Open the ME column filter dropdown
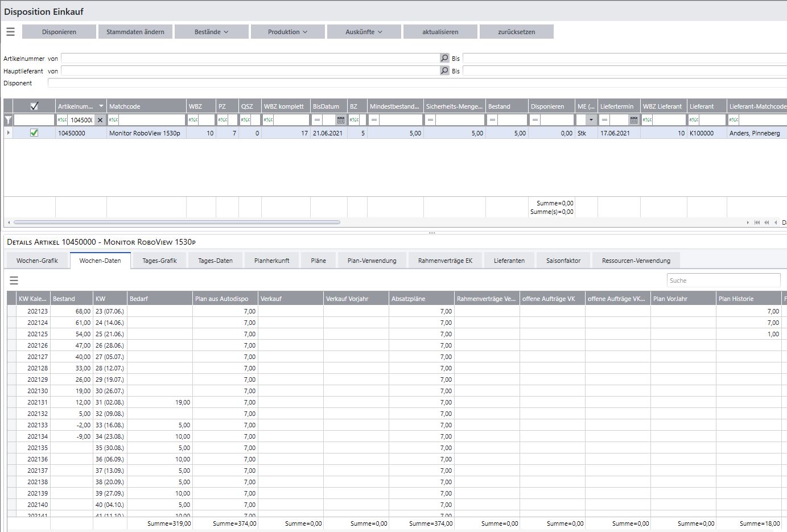Image resolution: width=787 pixels, height=532 pixels. click(591, 120)
